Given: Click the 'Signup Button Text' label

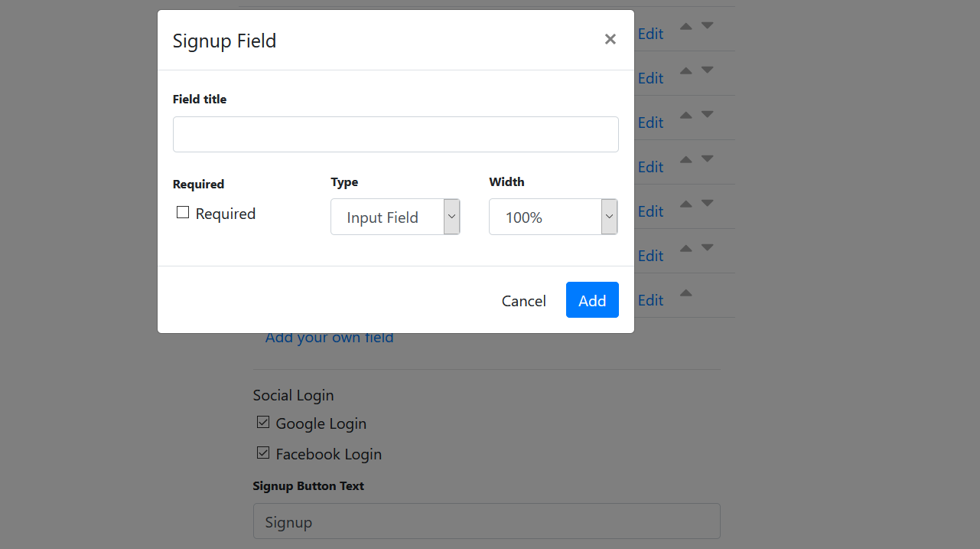Looking at the screenshot, I should 308,485.
